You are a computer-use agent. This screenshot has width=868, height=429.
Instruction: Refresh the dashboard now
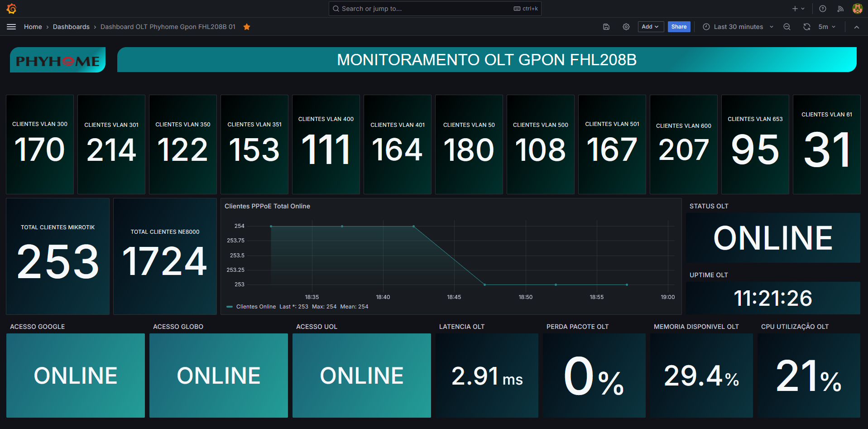[x=806, y=27]
